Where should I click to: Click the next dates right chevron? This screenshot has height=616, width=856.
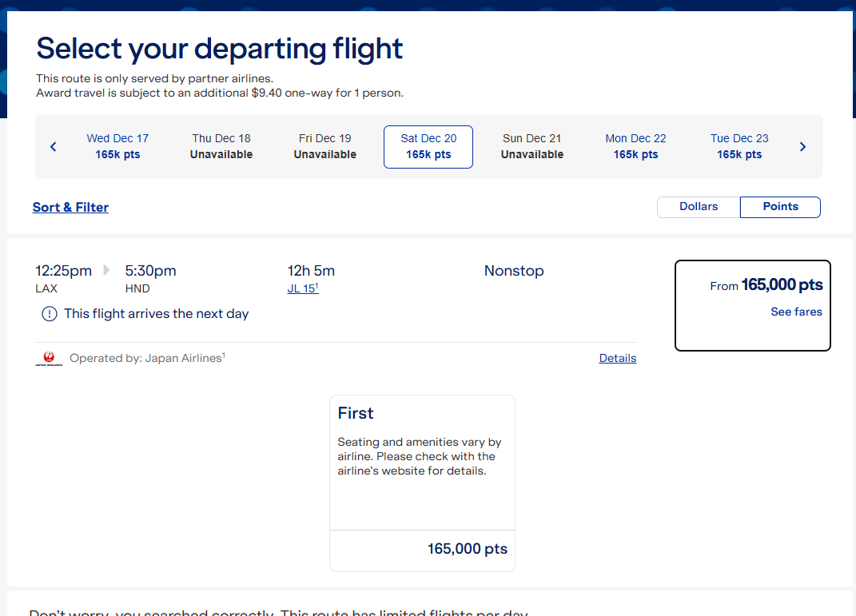(x=802, y=147)
